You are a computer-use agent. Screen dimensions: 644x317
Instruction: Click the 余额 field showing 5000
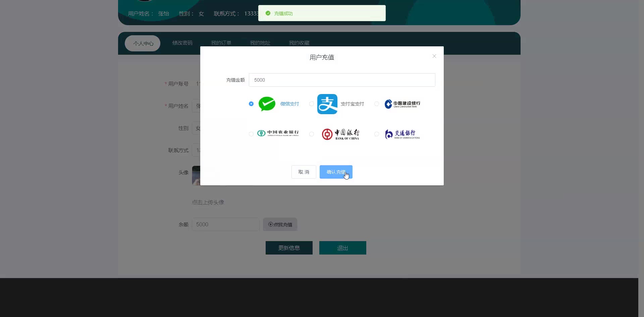[x=226, y=224]
